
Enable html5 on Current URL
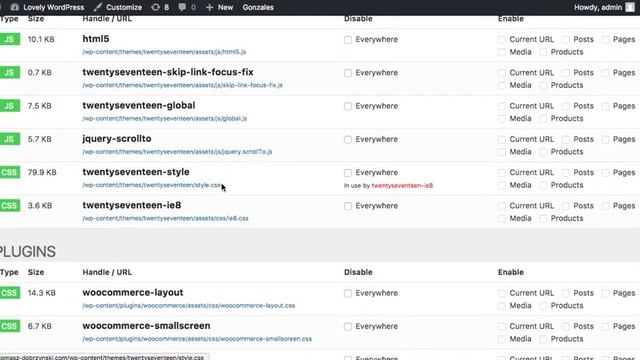tap(502, 40)
